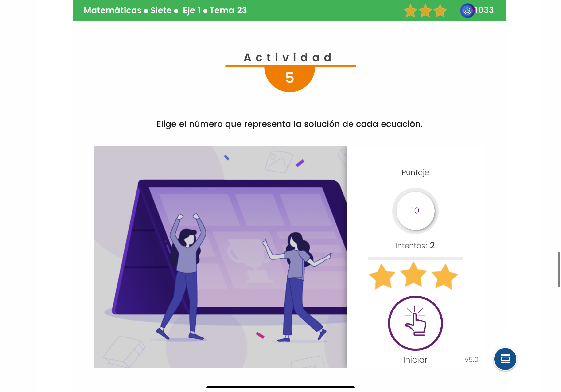Click the page scrollbar on the right edge
561x392 pixels.
(x=559, y=269)
